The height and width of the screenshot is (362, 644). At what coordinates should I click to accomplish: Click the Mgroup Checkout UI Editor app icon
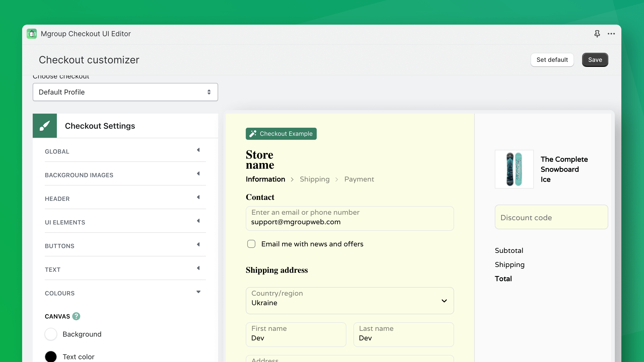coord(32,34)
